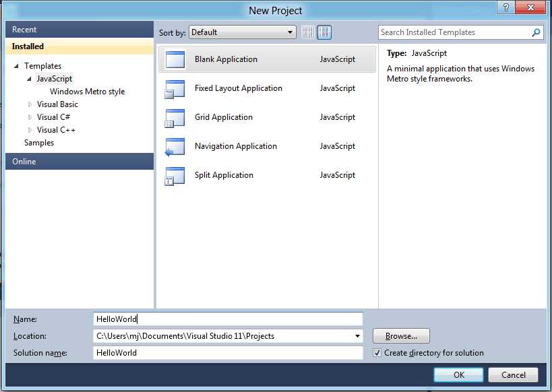The width and height of the screenshot is (552, 392).
Task: Select the Visual C# tree label
Action: coord(53,117)
